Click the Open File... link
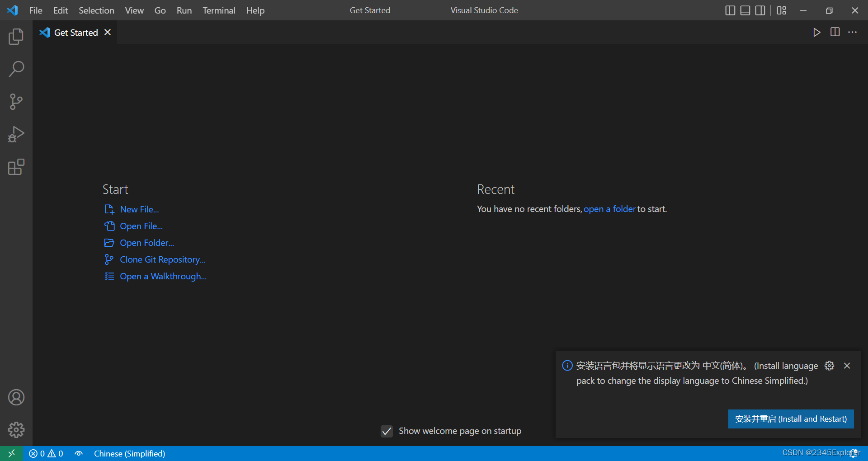This screenshot has width=868, height=461. click(x=141, y=226)
